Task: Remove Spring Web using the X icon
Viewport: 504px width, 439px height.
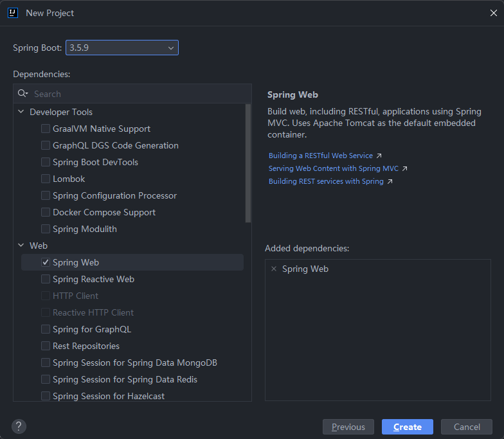Action: [274, 269]
